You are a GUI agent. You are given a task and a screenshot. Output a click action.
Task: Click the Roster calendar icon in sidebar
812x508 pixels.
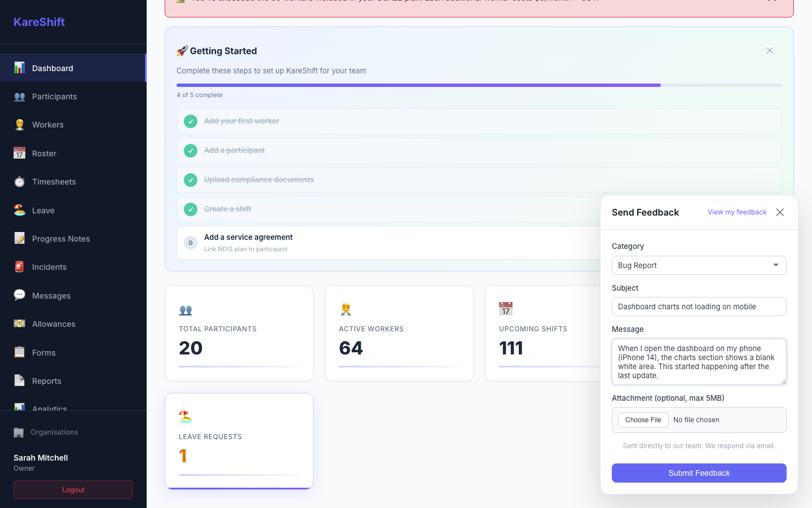click(x=19, y=153)
